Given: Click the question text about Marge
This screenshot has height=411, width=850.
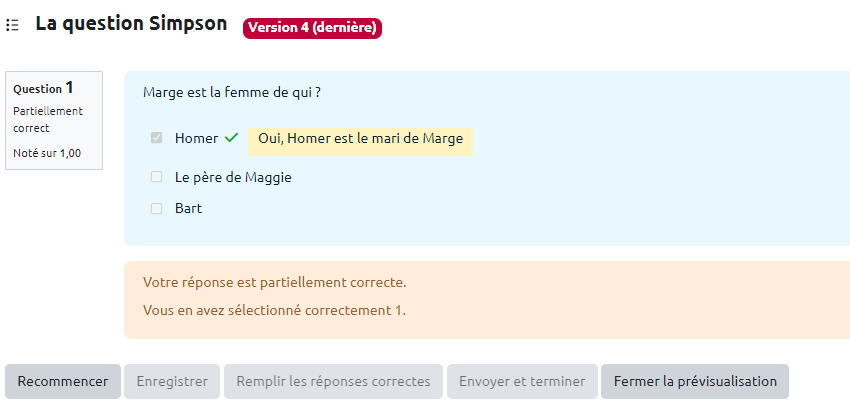Looking at the screenshot, I should coord(231,93).
